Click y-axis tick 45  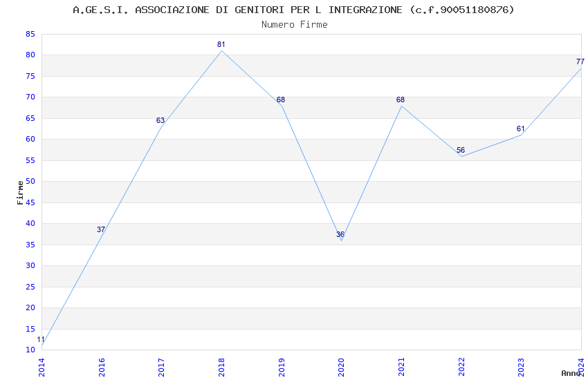[x=30, y=202]
